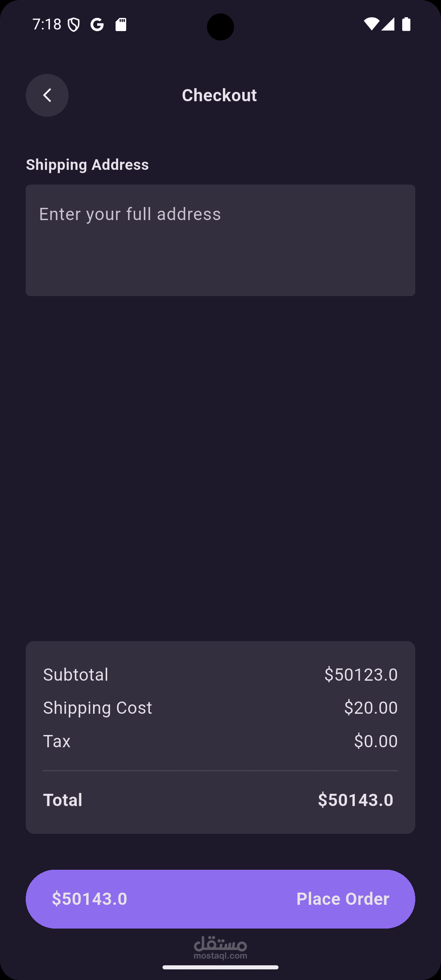
Task: Tap the Shipping Cost value $20.00
Action: [371, 708]
